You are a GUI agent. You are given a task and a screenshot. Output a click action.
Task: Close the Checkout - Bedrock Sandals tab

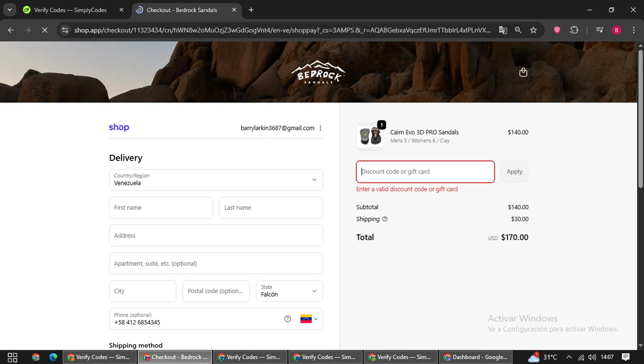tap(234, 10)
